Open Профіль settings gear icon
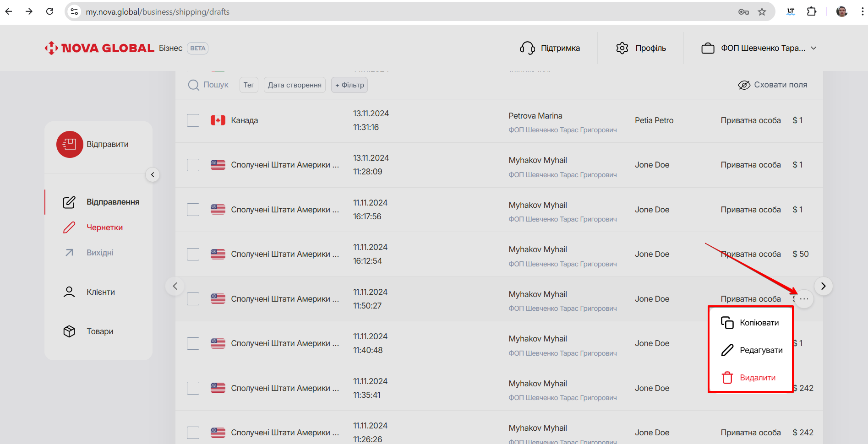This screenshot has width=868, height=444. (622, 48)
